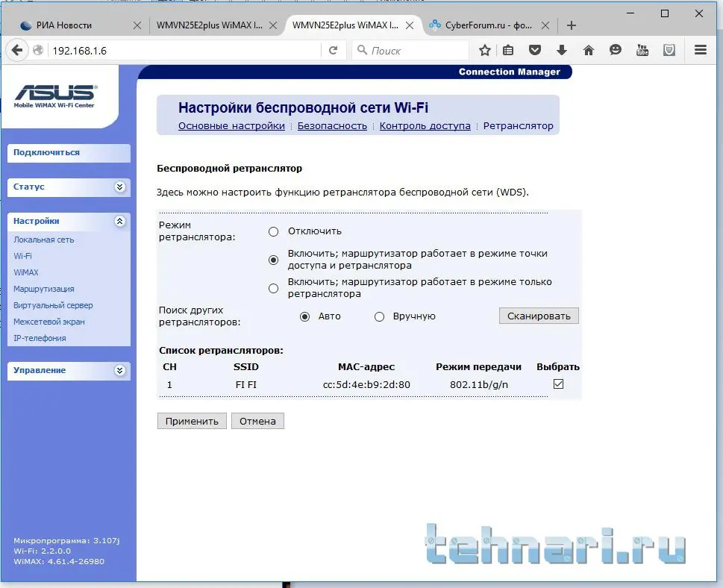Screen dimensions: 723x588
Task: Open Локальная сеть settings
Action: (44, 240)
